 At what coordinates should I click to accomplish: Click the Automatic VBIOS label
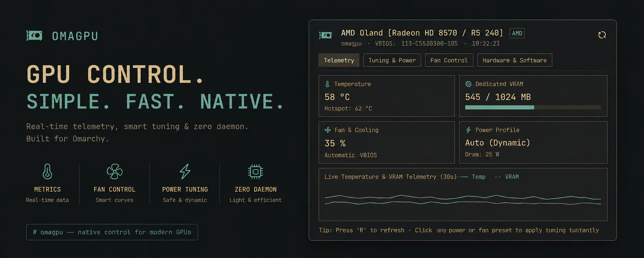pyautogui.click(x=351, y=155)
